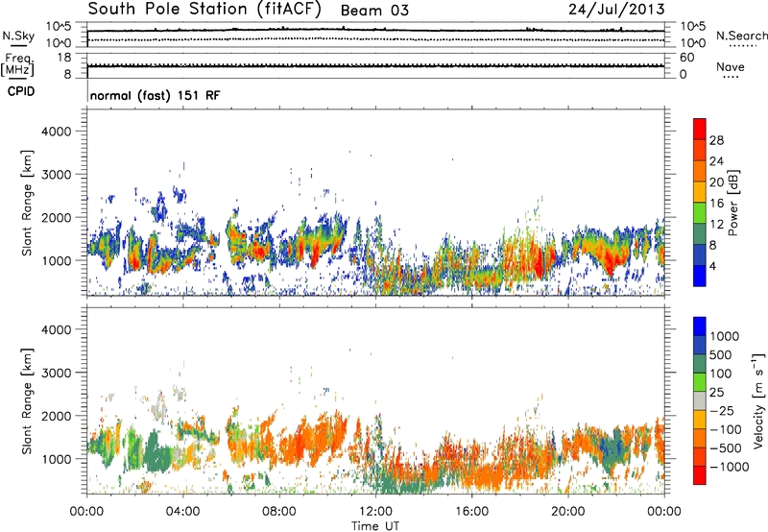Click the 'Slant Range [km]' label of velocity panel
Image resolution: width=768 pixels, height=532 pixels.
pyautogui.click(x=27, y=401)
